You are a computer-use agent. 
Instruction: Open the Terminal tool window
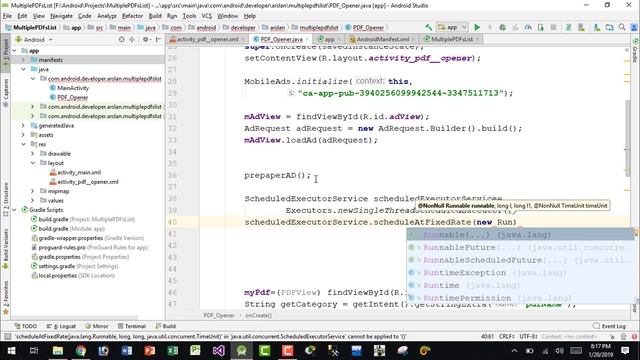(132, 326)
